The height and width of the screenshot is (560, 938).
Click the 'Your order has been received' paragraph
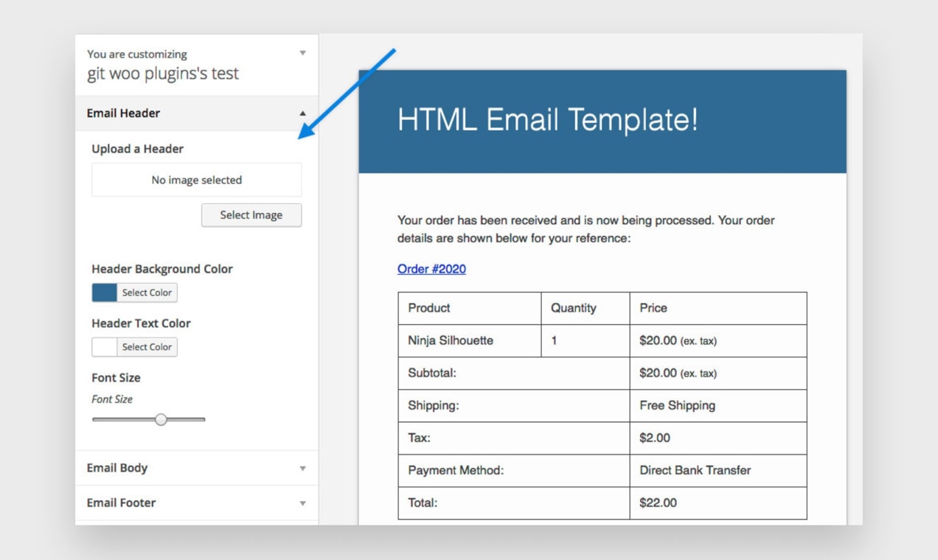pyautogui.click(x=586, y=229)
